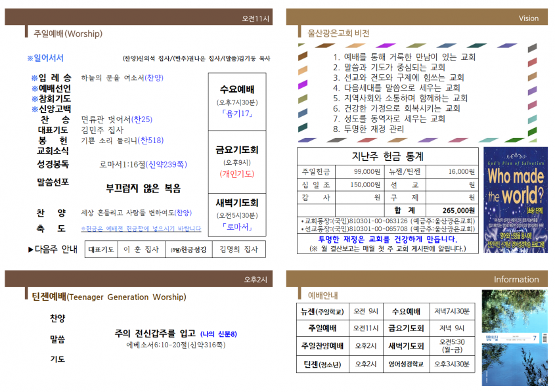Image resolution: width=555 pixels, height=392 pixels.
Task: Click the ▶ arrow beside 다음주 안내
Action: click(x=31, y=250)
